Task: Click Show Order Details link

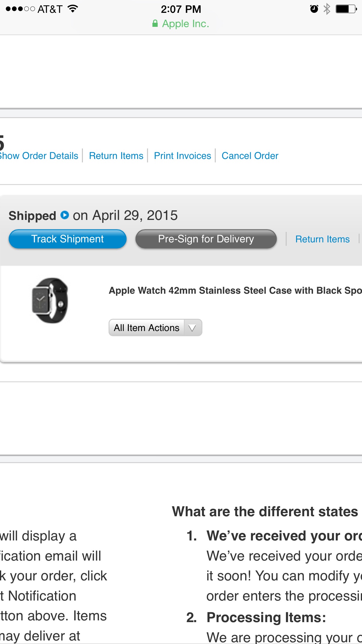Action: coord(39,156)
